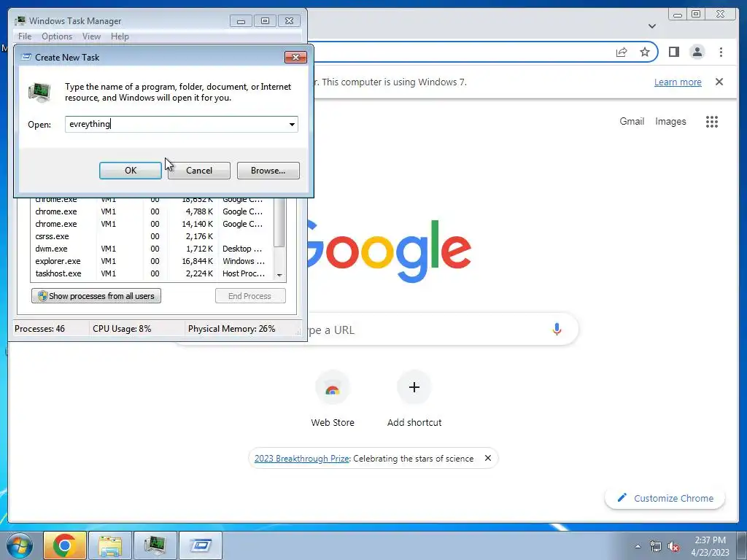Select chrome.exe row with 14,140 K memory
The width and height of the screenshot is (747, 560).
point(152,224)
